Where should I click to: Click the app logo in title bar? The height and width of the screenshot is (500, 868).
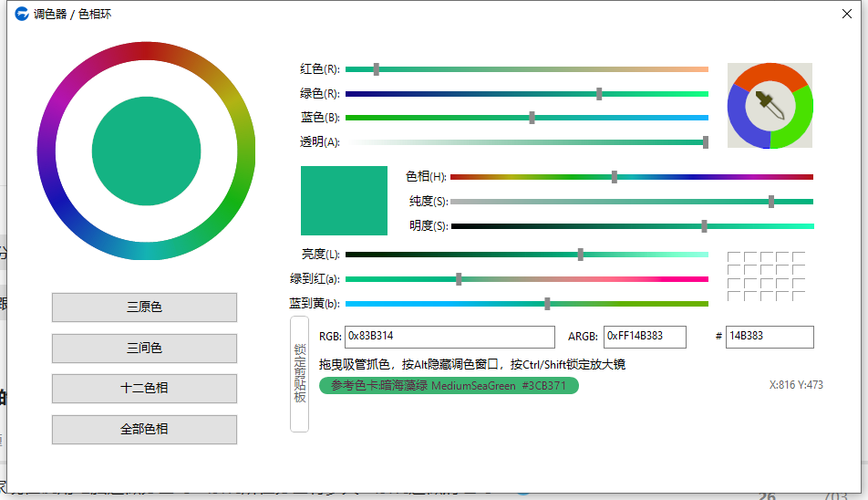(22, 14)
